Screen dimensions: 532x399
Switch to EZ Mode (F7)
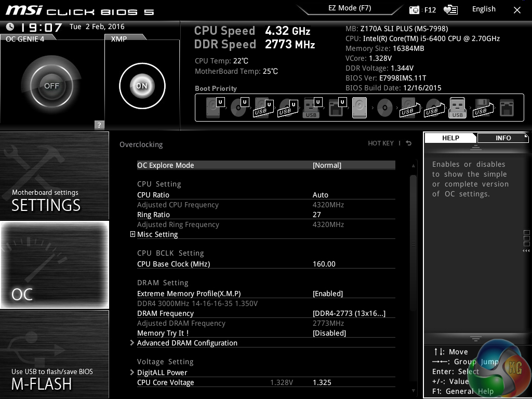coord(349,9)
